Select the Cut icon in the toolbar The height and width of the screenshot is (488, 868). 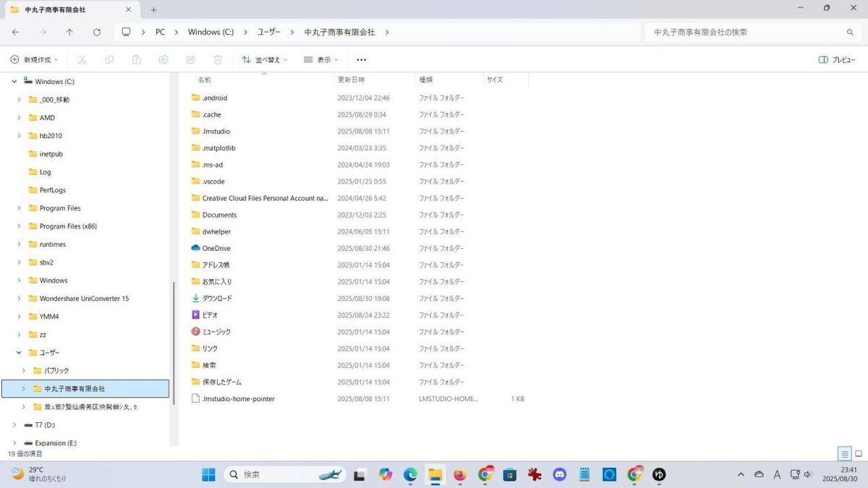pos(82,59)
